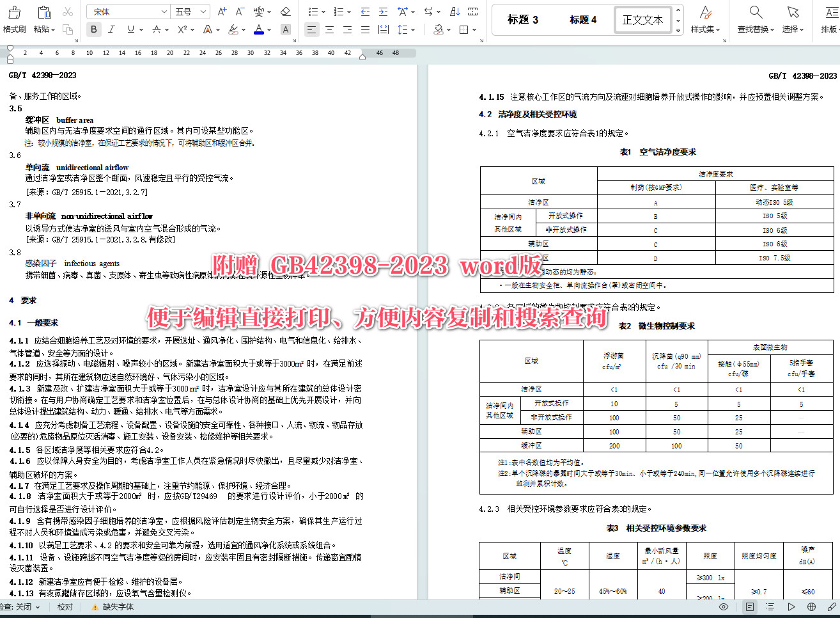The image size is (840, 618).
Task: Click the blue font color A swatch
Action: [x=258, y=29]
